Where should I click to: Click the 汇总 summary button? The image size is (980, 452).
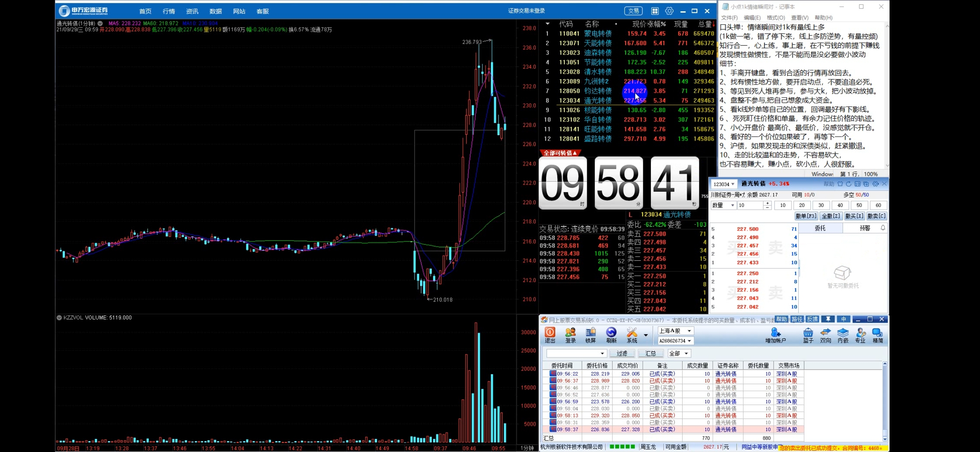650,354
